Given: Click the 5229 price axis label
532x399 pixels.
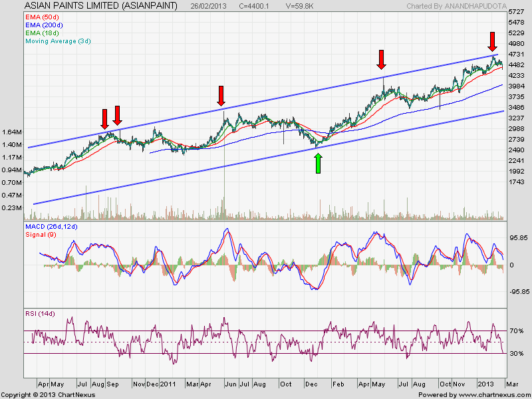Looking at the screenshot, I should point(516,33).
